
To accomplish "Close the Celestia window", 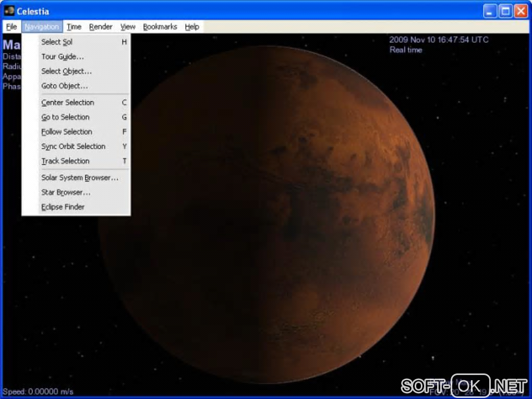I will click(x=521, y=11).
